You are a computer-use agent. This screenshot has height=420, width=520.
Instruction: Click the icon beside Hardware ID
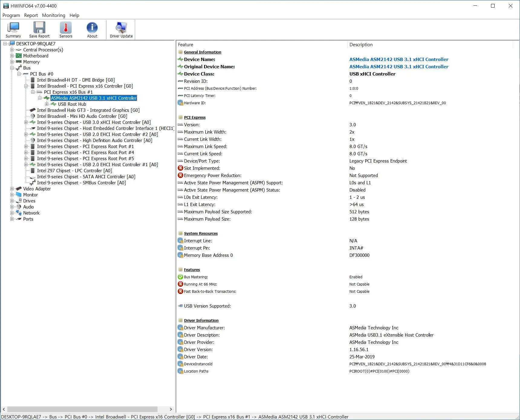pyautogui.click(x=180, y=103)
